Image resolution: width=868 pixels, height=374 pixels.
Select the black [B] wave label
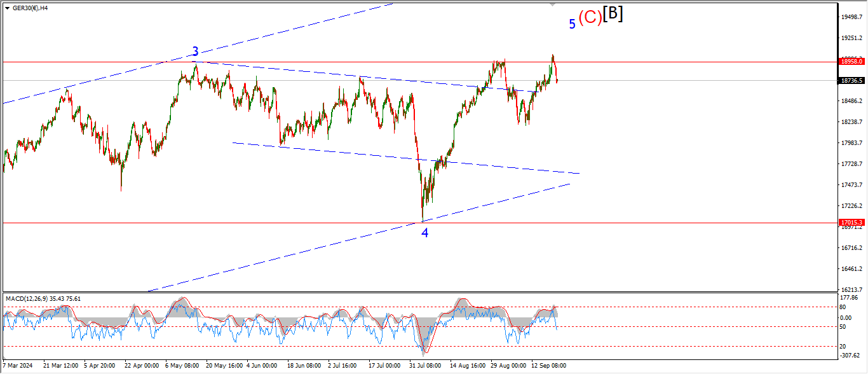pyautogui.click(x=613, y=14)
